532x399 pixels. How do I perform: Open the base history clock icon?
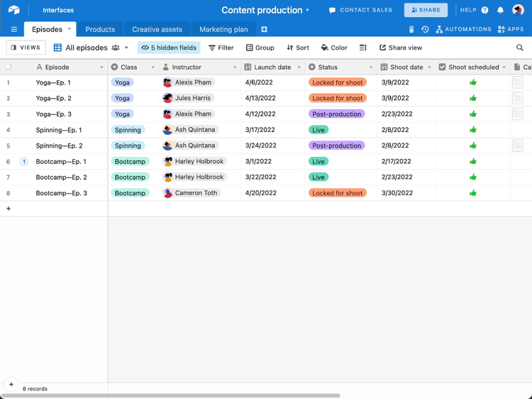click(x=425, y=30)
